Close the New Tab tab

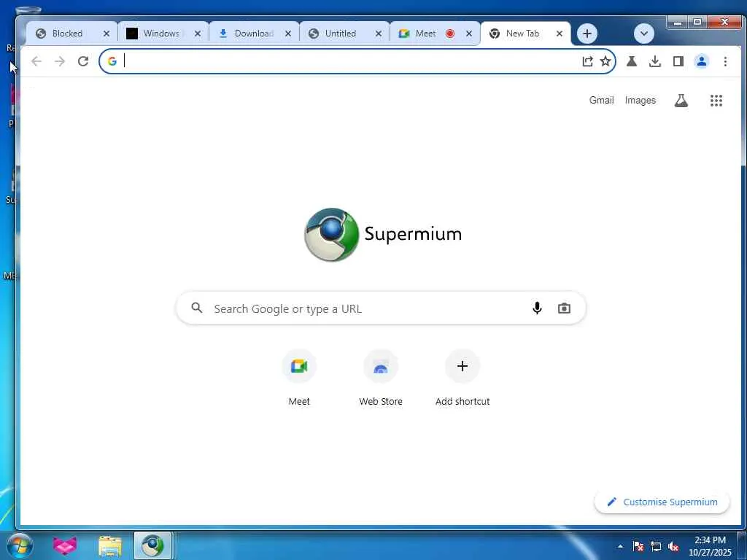(560, 34)
